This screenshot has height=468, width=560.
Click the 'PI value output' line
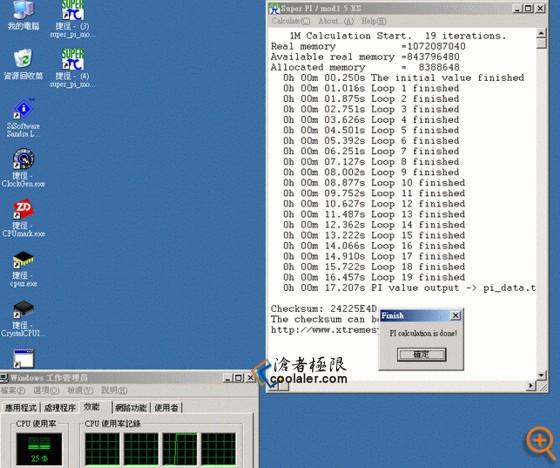coord(409,288)
